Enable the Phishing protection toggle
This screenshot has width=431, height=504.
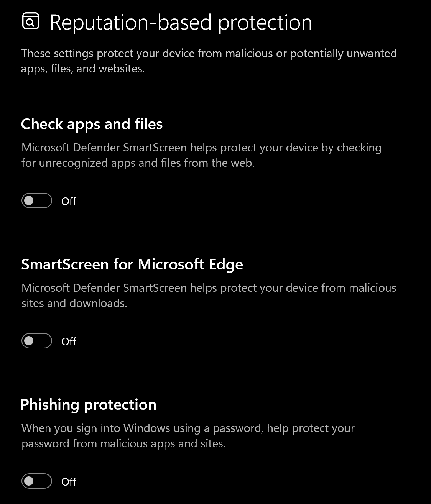pyautogui.click(x=37, y=481)
